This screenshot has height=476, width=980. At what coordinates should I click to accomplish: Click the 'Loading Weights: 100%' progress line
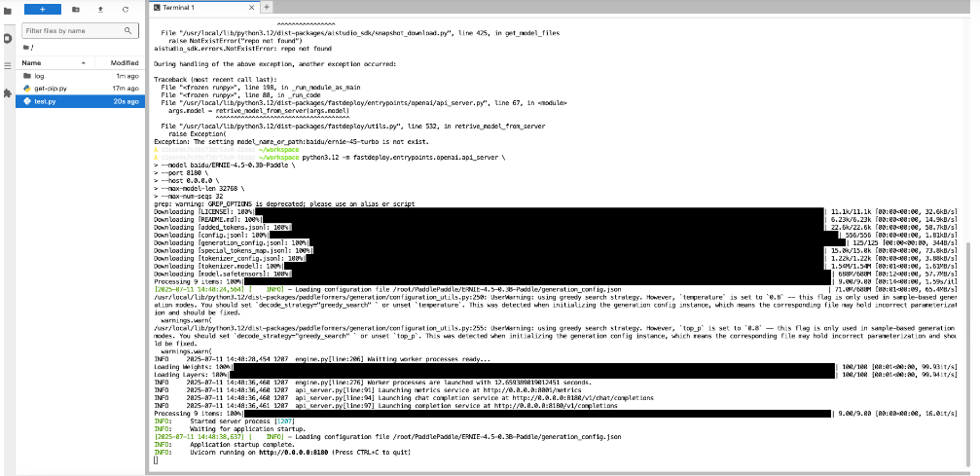point(555,367)
